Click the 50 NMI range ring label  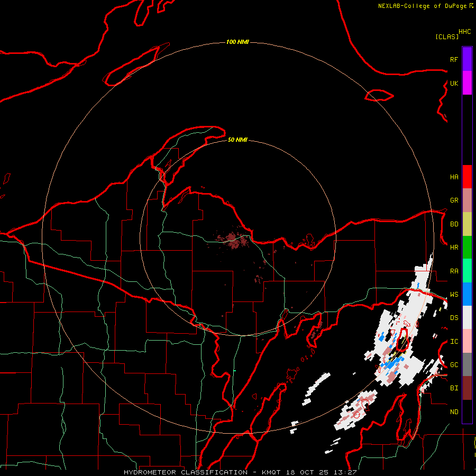237,140
